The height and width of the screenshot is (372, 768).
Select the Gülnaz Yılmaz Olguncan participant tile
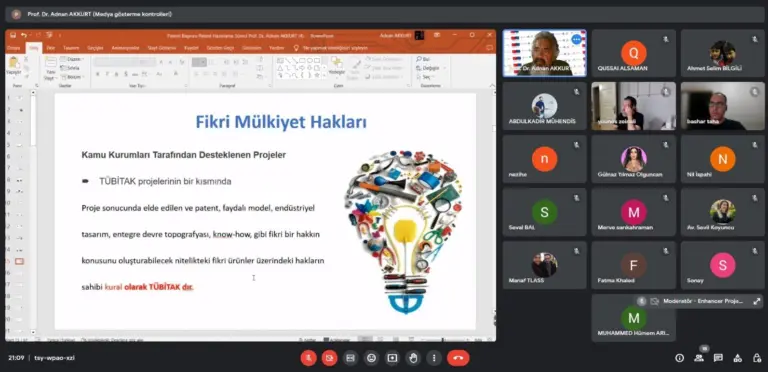tap(633, 159)
